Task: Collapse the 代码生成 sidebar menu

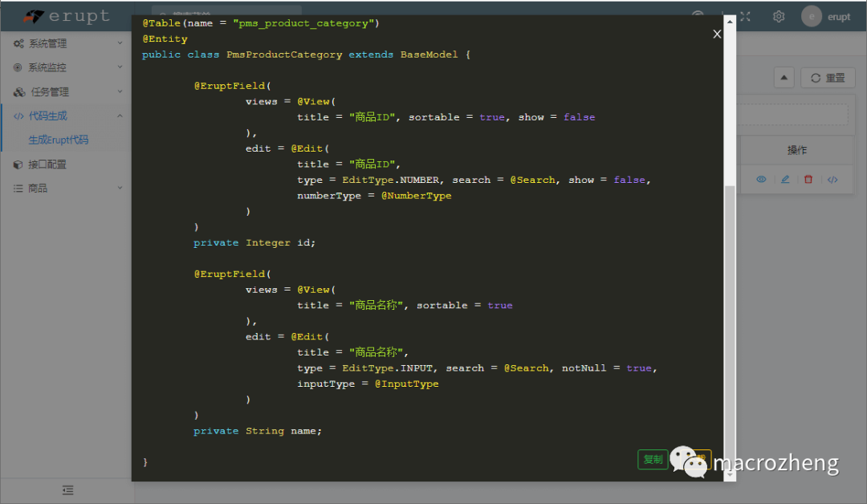Action: 67,116
